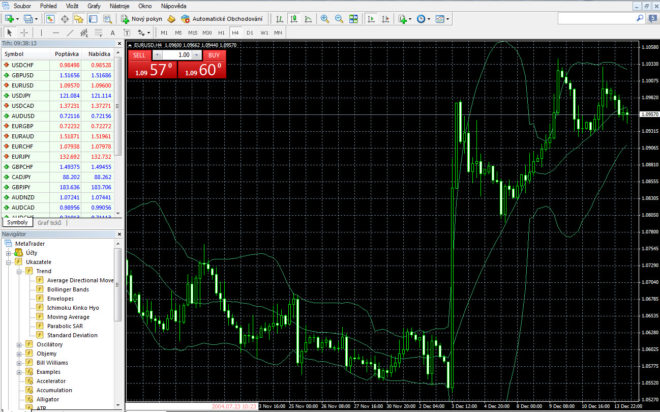Image resolution: width=660 pixels, height=412 pixels.
Task: Open the periods clock dropdown
Action: (423, 19)
